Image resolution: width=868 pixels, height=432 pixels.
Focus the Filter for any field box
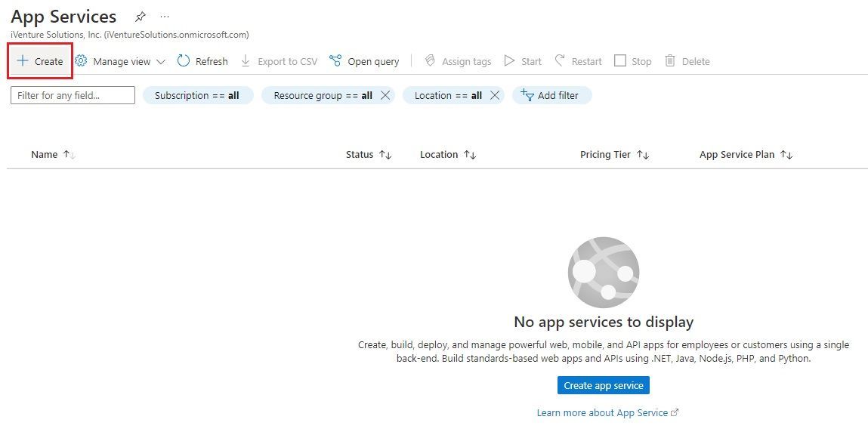pos(73,95)
